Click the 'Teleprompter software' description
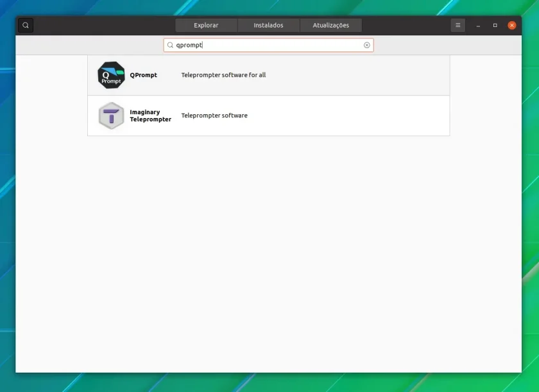This screenshot has width=539, height=392. pyautogui.click(x=214, y=115)
